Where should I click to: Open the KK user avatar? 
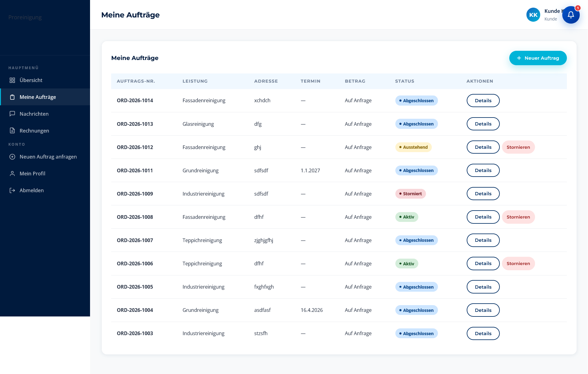(533, 15)
